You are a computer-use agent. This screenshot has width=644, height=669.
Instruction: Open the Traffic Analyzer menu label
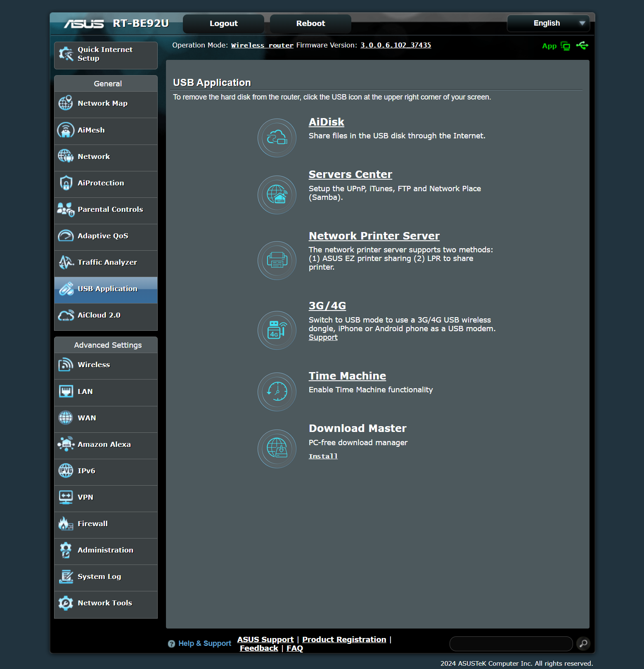pyautogui.click(x=107, y=262)
